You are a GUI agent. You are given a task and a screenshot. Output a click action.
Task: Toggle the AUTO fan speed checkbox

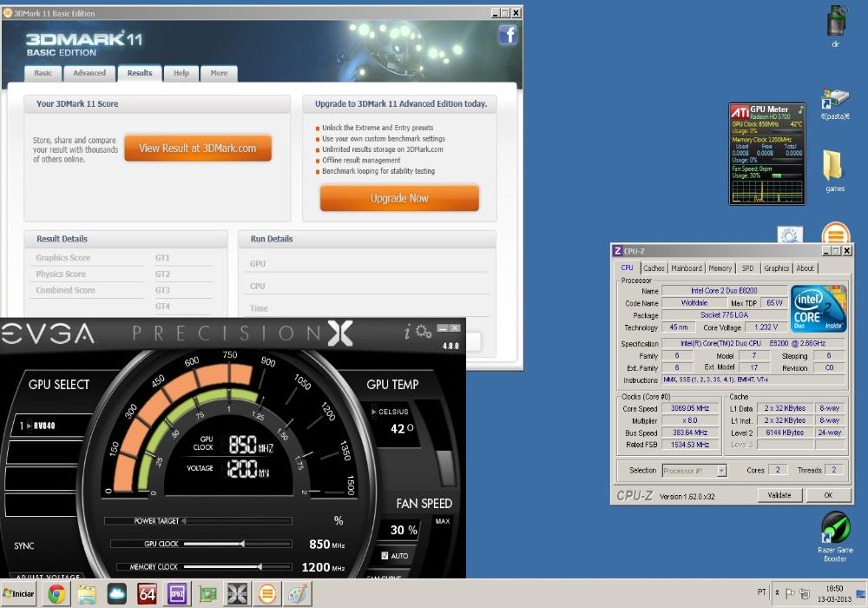[385, 555]
